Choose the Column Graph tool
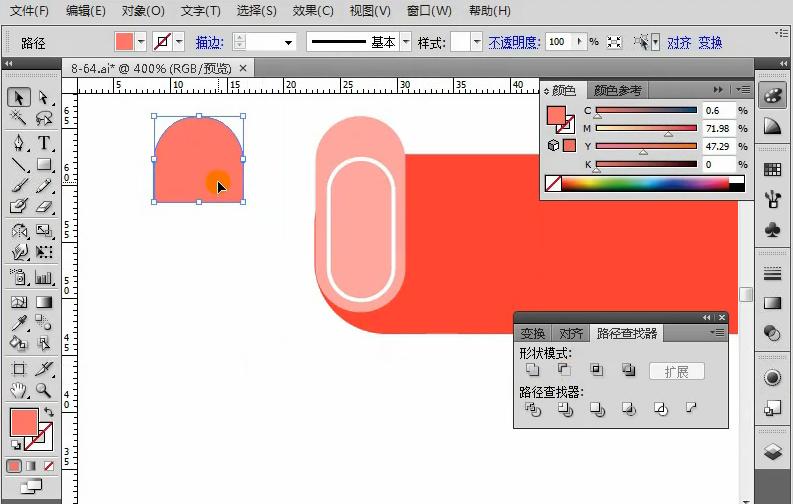The height and width of the screenshot is (504, 793). (x=44, y=277)
